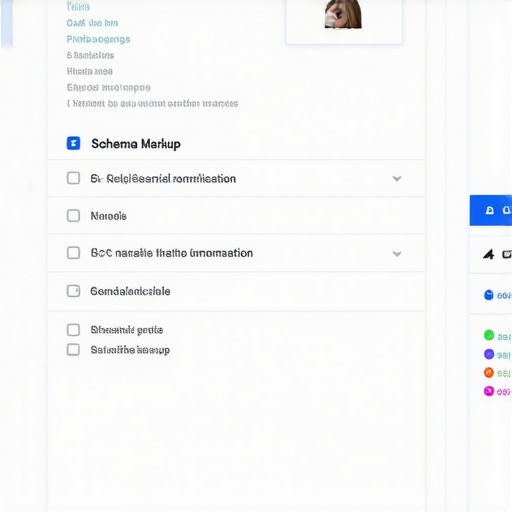512x512 pixels.
Task: Toggle the checkbox for the row ending 'imnomaation'
Action: (x=73, y=253)
